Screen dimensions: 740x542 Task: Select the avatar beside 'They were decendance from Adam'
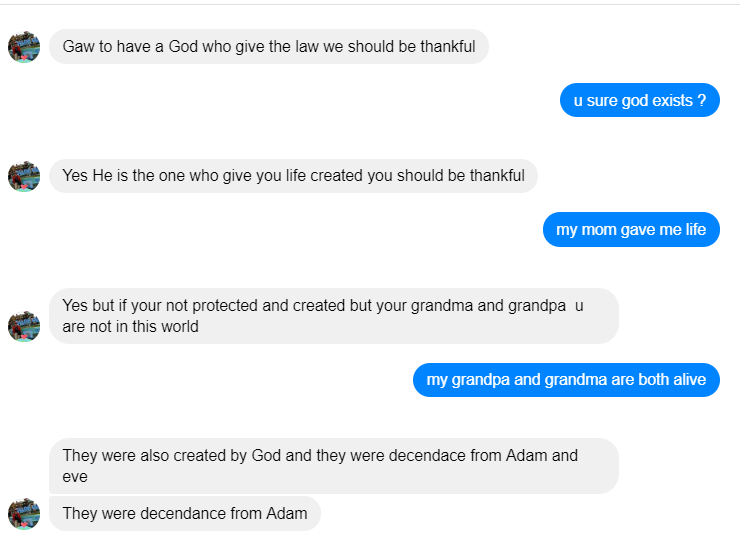pos(24,514)
